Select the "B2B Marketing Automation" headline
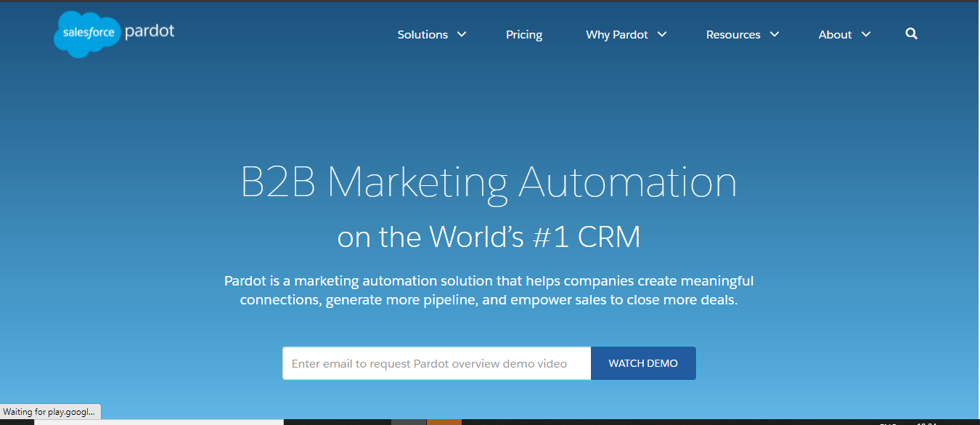The width and height of the screenshot is (980, 425). pyautogui.click(x=489, y=182)
